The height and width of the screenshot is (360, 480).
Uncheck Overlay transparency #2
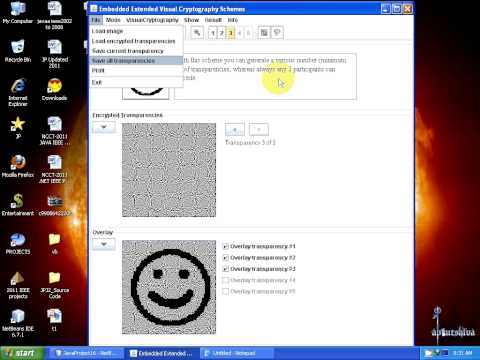click(x=225, y=258)
